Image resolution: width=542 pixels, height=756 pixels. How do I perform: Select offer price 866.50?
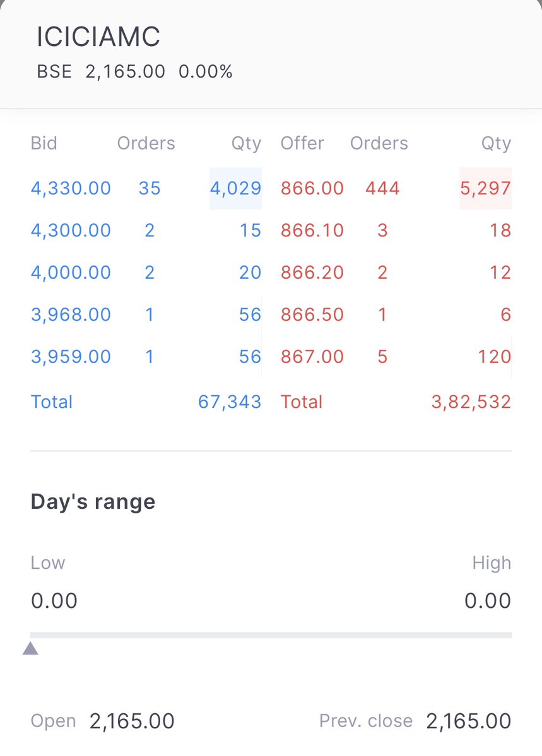point(312,315)
